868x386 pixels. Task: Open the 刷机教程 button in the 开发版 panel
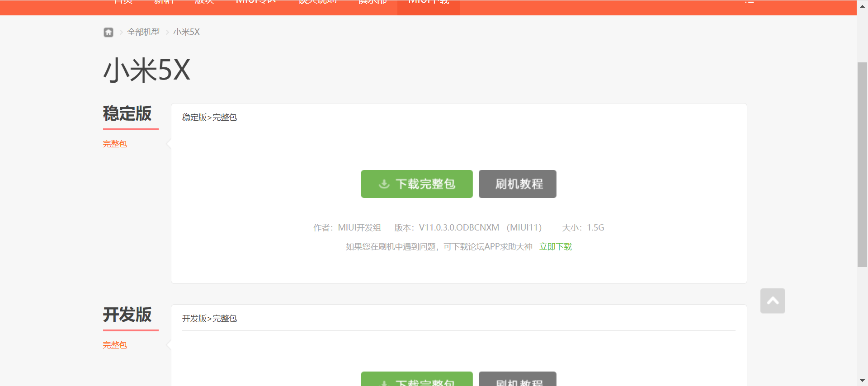coord(518,379)
